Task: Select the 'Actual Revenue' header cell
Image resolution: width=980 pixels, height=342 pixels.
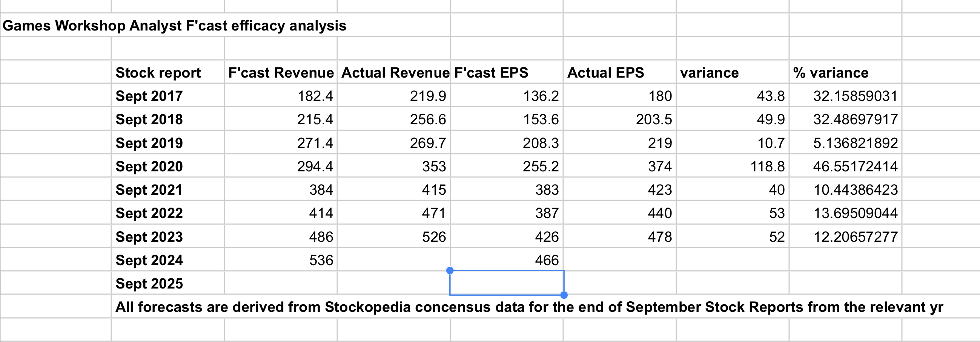Action: coord(394,72)
